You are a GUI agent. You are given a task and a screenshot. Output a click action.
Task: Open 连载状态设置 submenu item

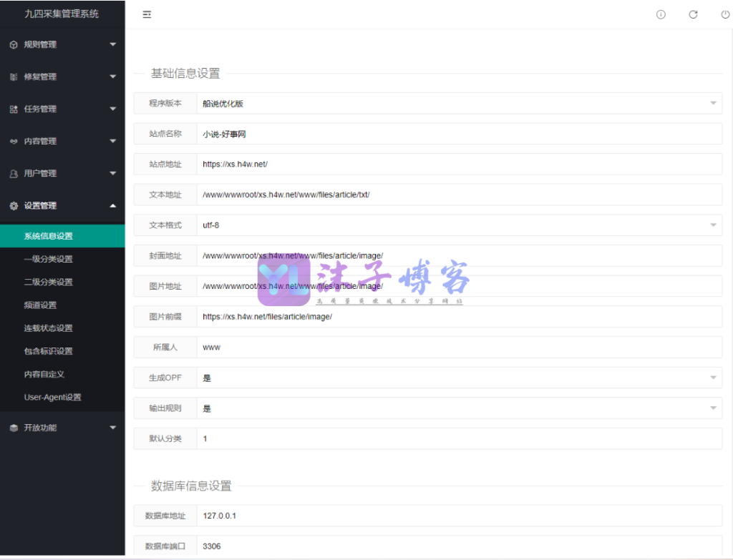click(x=63, y=328)
